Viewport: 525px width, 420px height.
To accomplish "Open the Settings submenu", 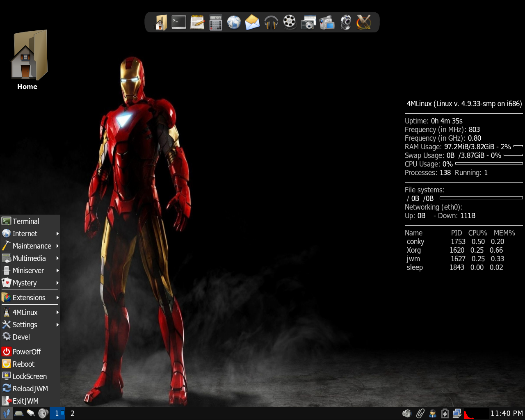I will point(30,324).
